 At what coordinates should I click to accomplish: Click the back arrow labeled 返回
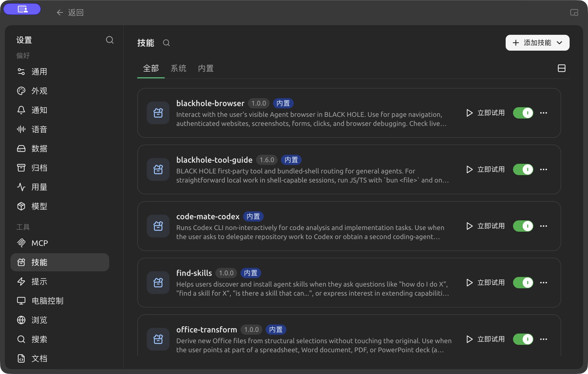[70, 12]
